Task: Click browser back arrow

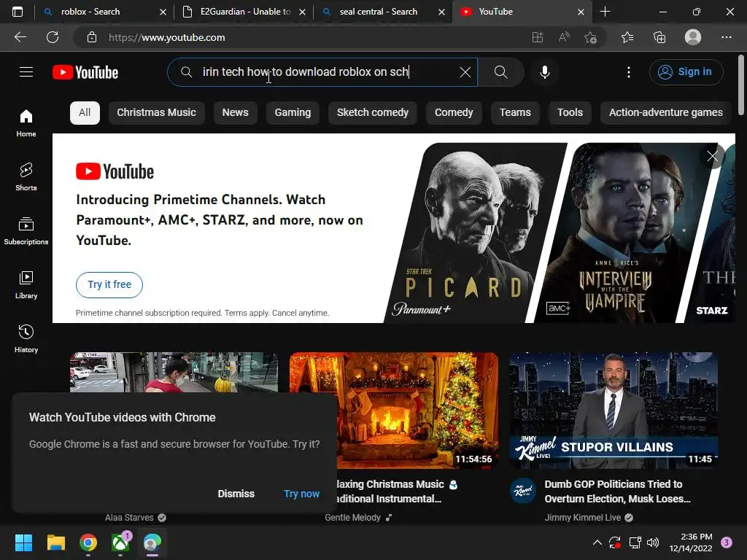Action: 20,37
